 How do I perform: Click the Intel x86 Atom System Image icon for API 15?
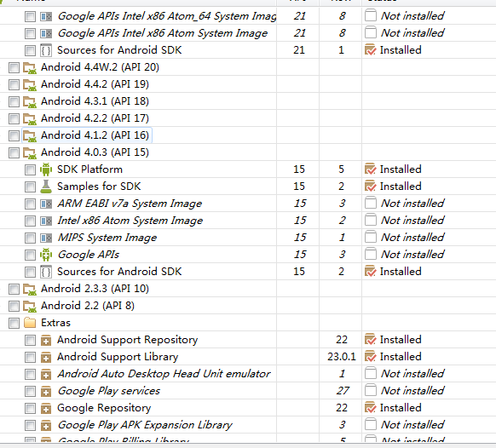pos(46,221)
